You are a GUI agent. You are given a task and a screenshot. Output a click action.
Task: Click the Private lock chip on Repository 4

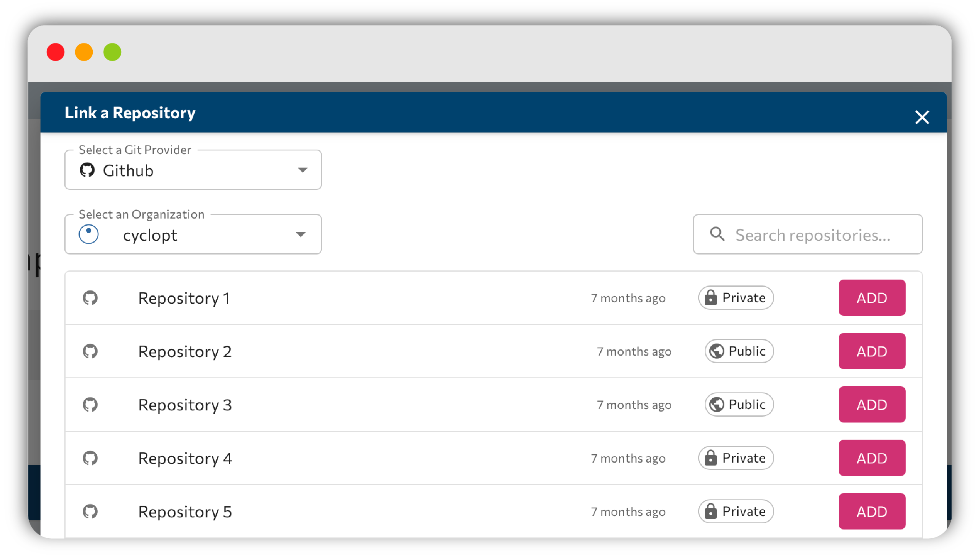click(x=736, y=458)
